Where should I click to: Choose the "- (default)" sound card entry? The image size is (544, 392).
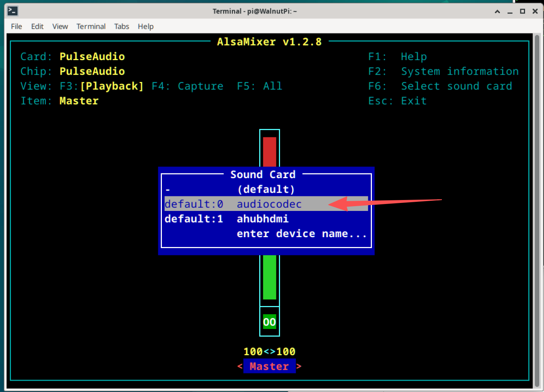click(266, 189)
